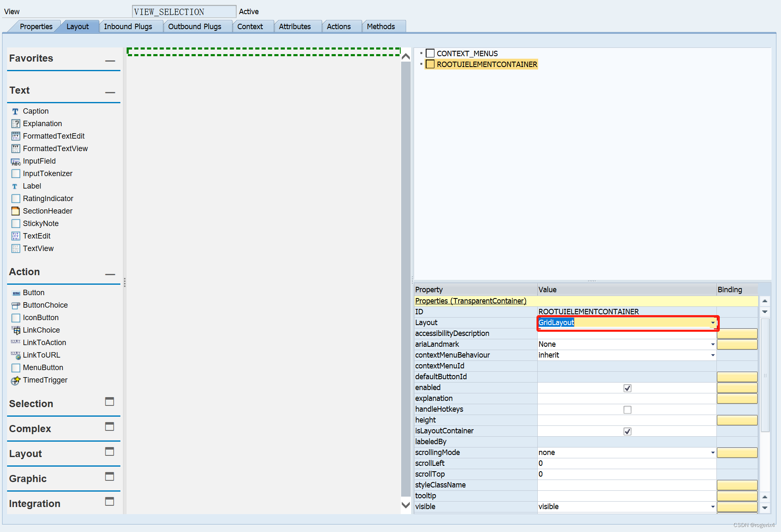Screen dimensions: 781x532
Task: Pick the FormattedTextView element icon
Action: pos(15,149)
